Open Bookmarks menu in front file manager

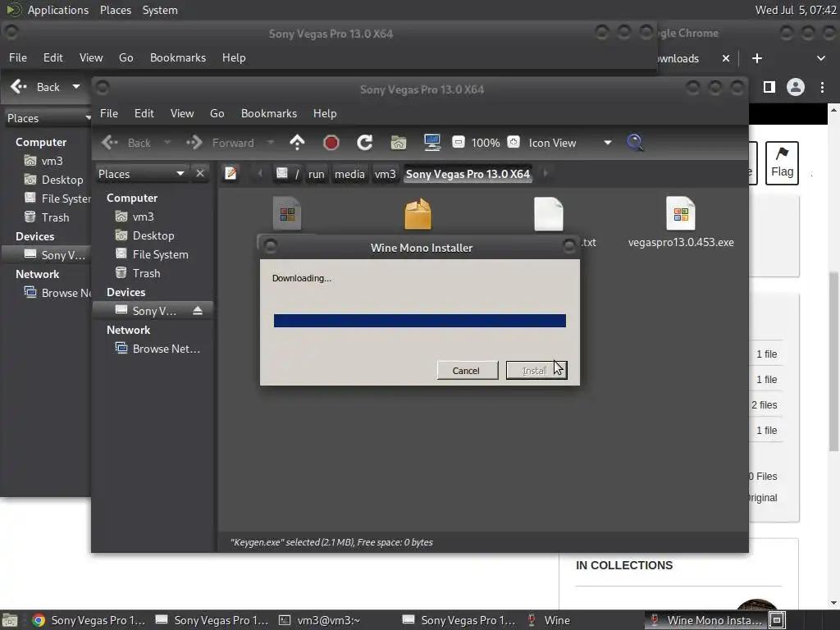[x=269, y=113]
